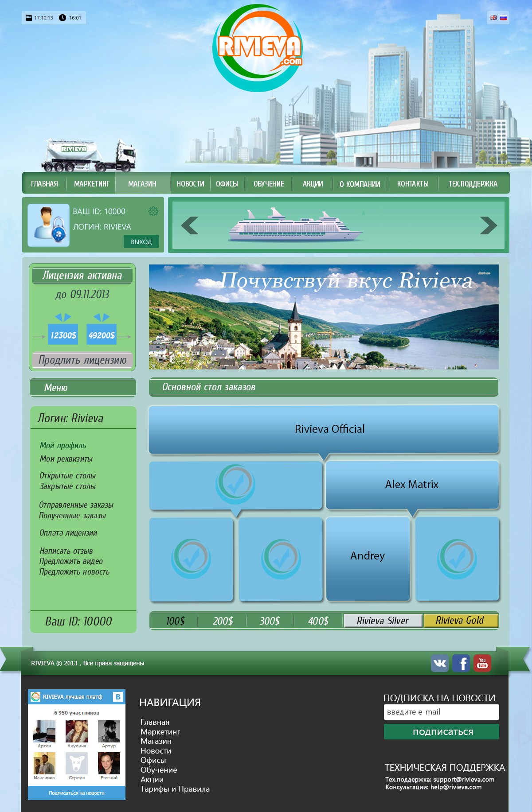Viewport: 532px width, 812px height.
Task: Open КОНТАКТЫ menu item
Action: point(413,183)
